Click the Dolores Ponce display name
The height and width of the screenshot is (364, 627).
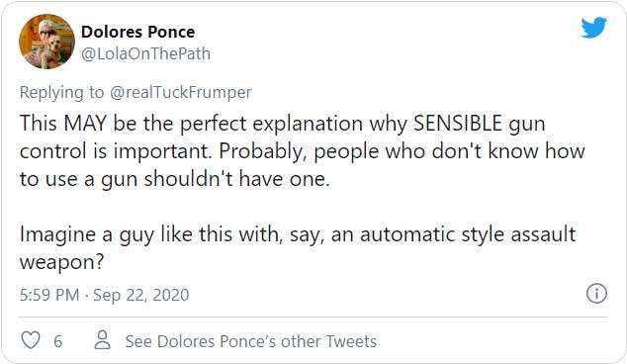pos(137,32)
